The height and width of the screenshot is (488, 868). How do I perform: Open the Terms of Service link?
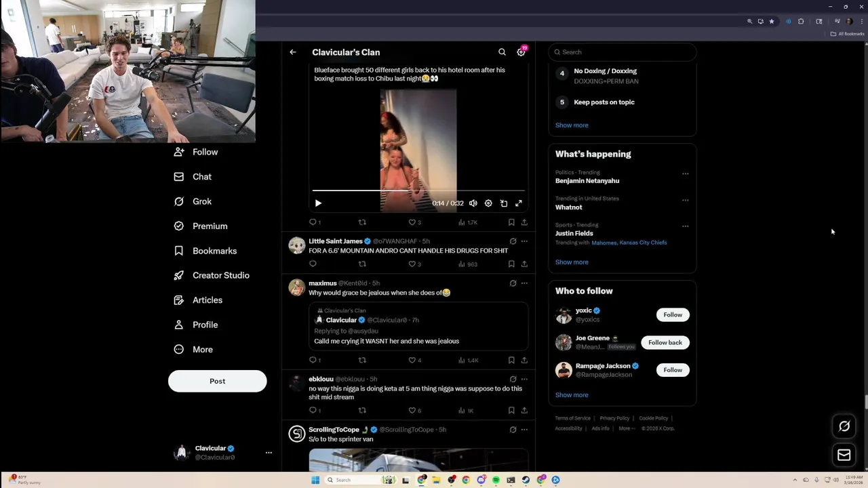572,418
